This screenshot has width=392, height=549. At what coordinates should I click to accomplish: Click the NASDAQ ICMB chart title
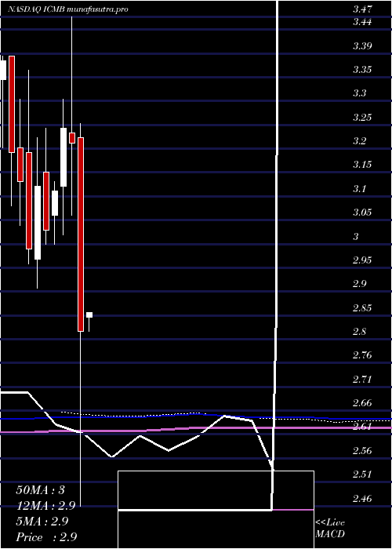tap(68, 9)
